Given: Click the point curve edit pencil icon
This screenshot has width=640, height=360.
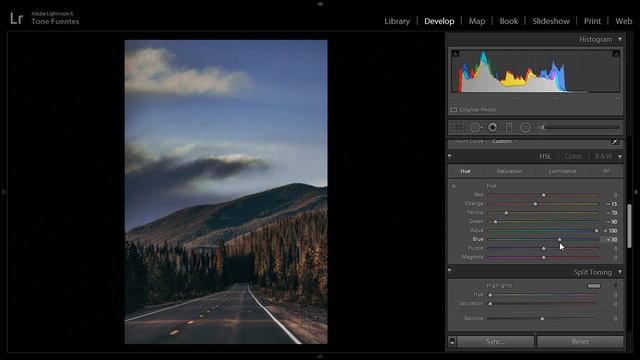Looking at the screenshot, I should (x=614, y=142).
